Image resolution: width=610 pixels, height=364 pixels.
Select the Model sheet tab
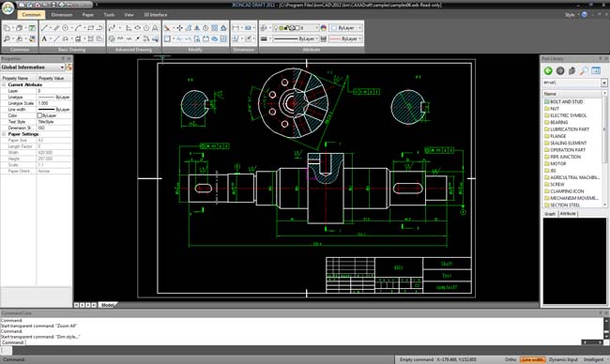coord(108,305)
